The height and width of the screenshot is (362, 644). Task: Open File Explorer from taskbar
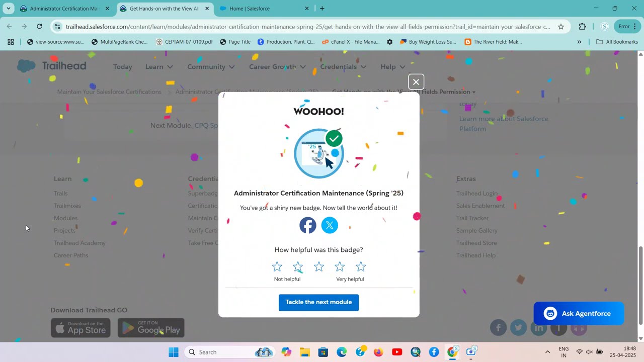[305, 352]
